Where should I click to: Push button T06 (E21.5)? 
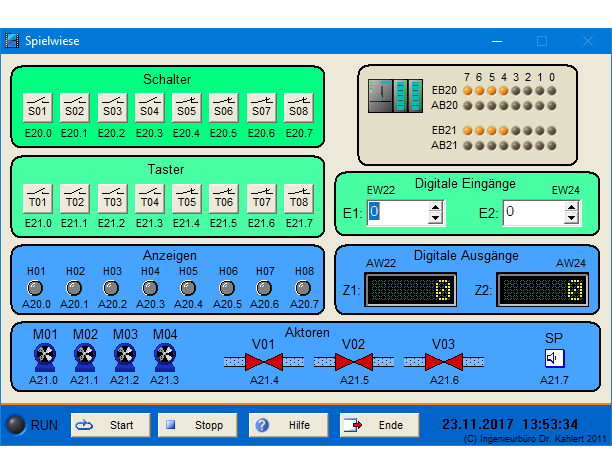pyautogui.click(x=224, y=199)
